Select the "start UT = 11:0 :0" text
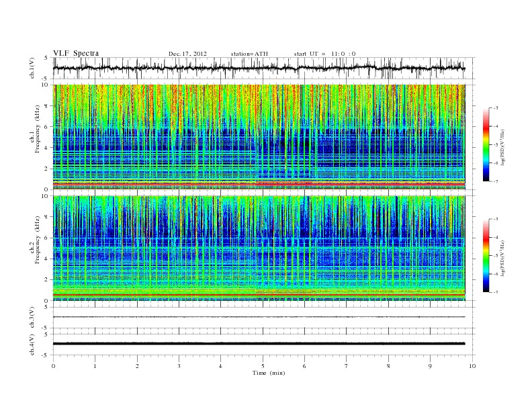Viewport: 532px width, 411px height. [324, 54]
